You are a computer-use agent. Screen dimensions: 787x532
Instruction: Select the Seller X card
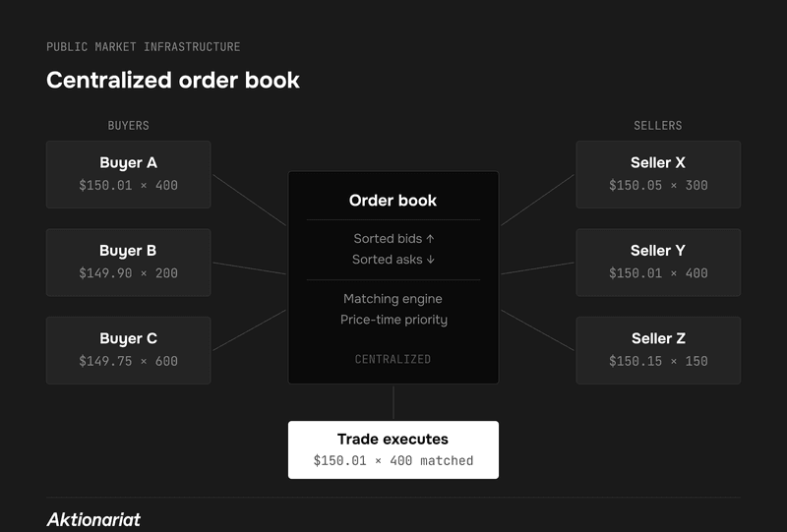[658, 174]
